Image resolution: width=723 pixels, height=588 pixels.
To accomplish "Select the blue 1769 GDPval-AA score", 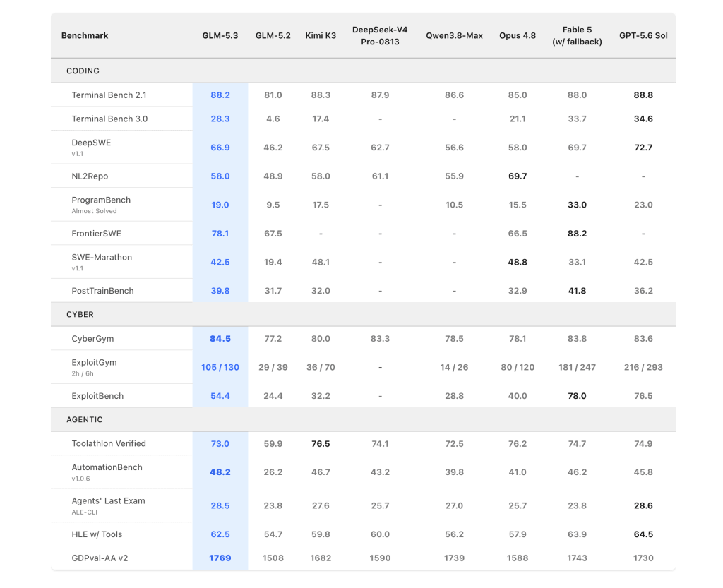I will coord(220,558).
